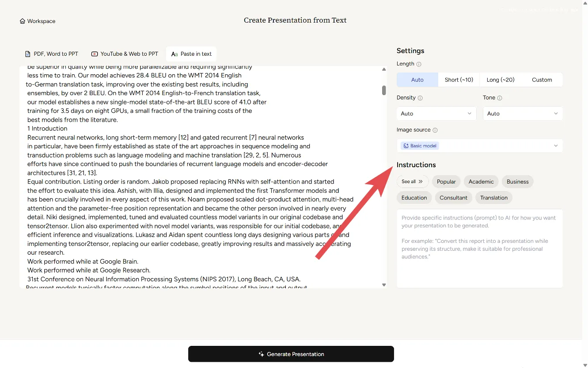Click the Generate Presentation button
Viewport: 588px width, 368px height.
point(291,354)
